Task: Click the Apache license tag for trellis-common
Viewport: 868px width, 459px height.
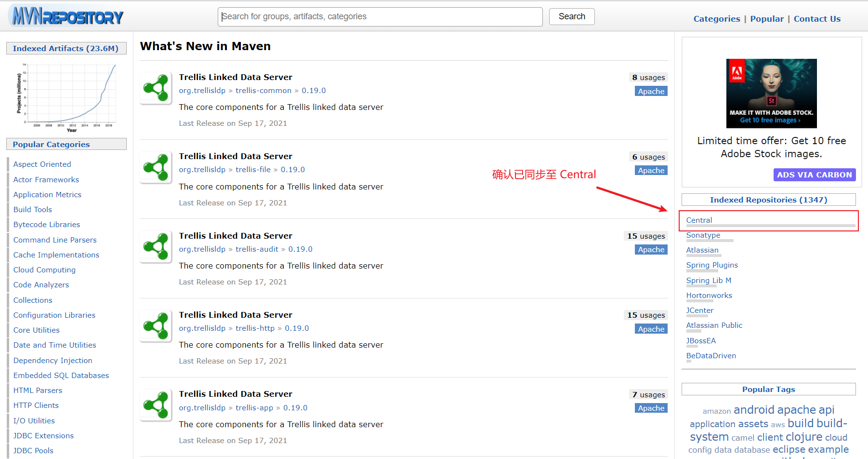Action: pos(651,92)
